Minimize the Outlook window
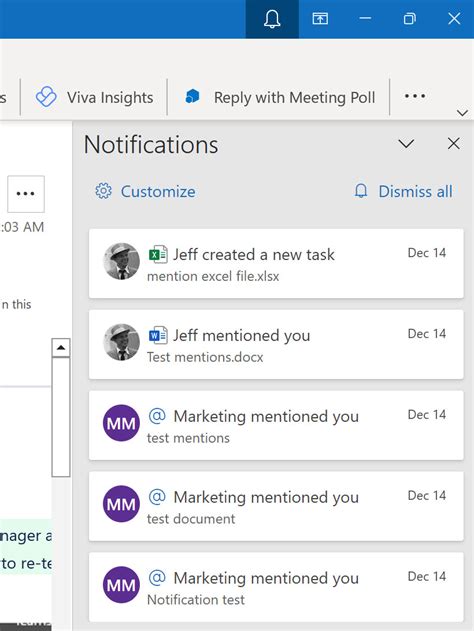Image resolution: width=474 pixels, height=631 pixels. coord(365,19)
